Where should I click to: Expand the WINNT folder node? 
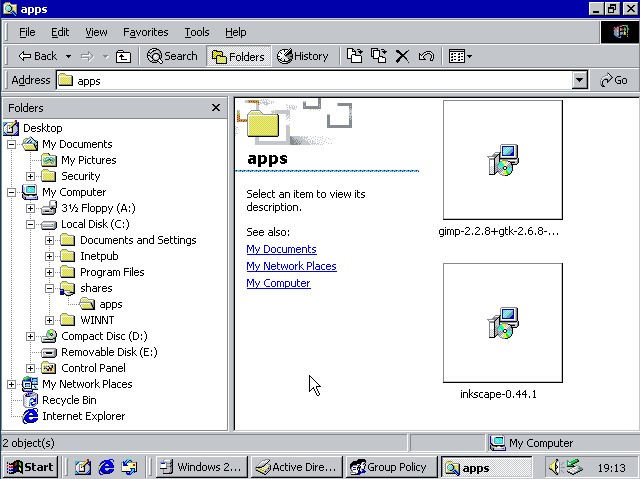49,320
